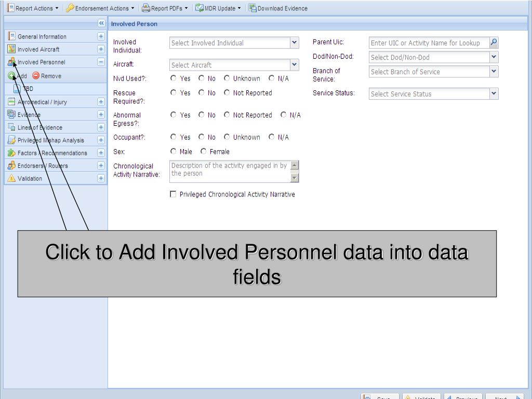This screenshot has height=399, width=532.
Task: Open the Select Branch of Service dropdown
Action: (x=494, y=71)
